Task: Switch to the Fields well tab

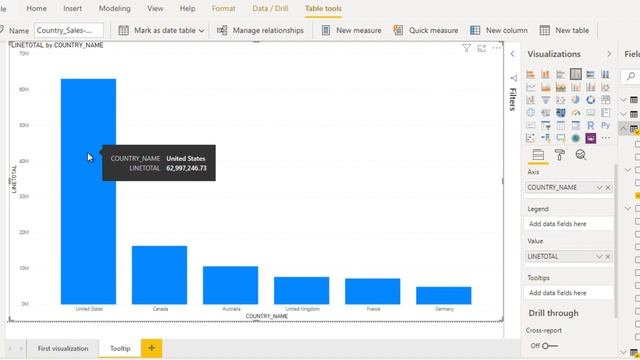Action: coord(538,155)
